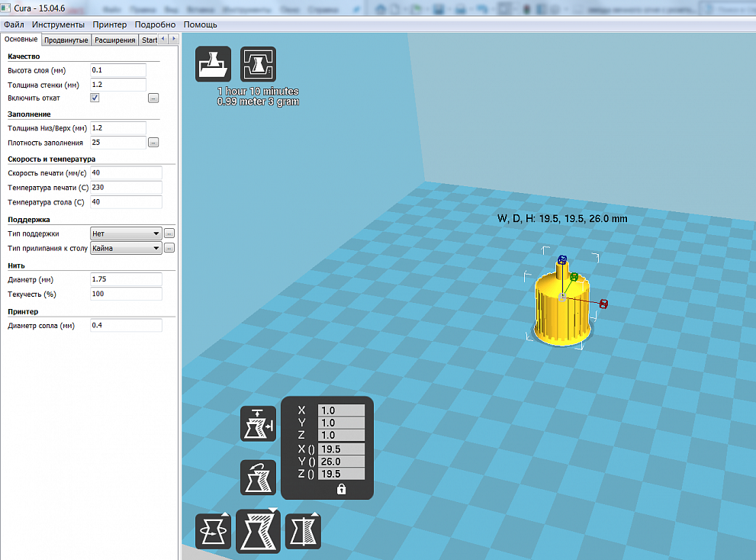The height and width of the screenshot is (560, 756).
Task: Click the tab scroll left arrow
Action: pos(163,39)
